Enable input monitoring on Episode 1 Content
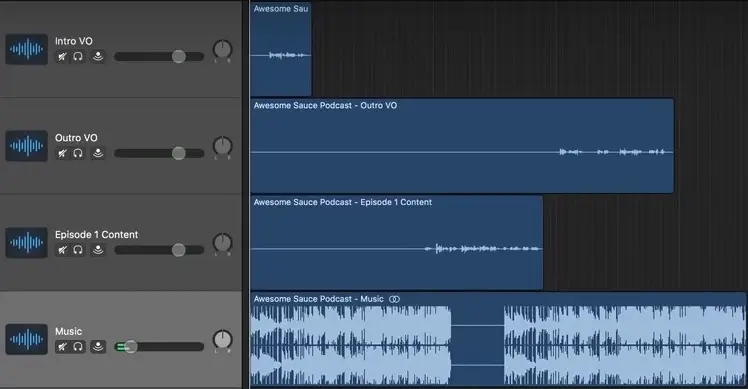This screenshot has width=748, height=389. 98,250
